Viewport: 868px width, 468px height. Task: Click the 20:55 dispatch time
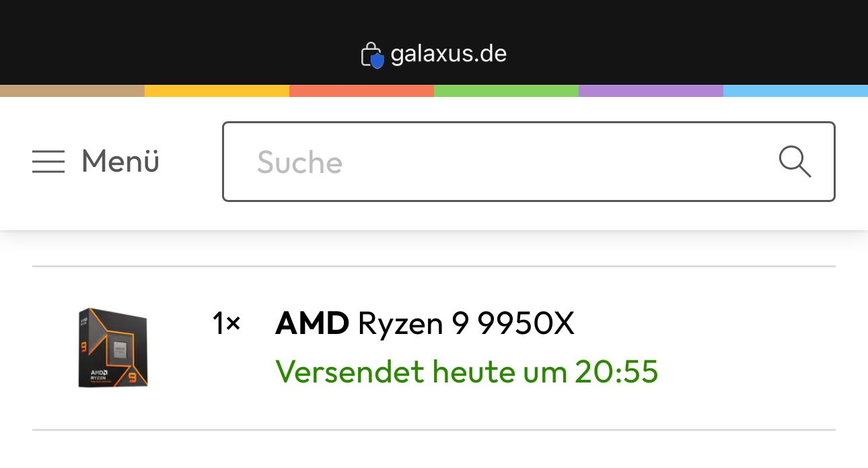[616, 371]
